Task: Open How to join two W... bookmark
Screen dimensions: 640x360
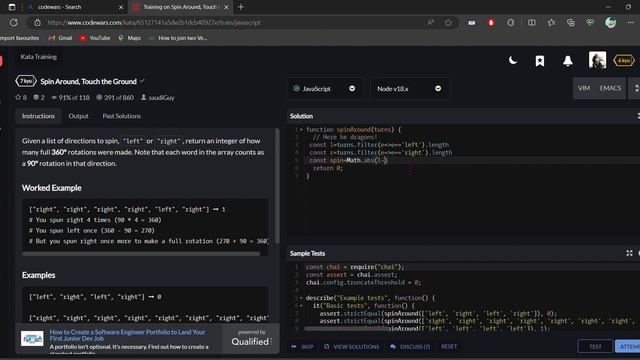Action: 178,38
